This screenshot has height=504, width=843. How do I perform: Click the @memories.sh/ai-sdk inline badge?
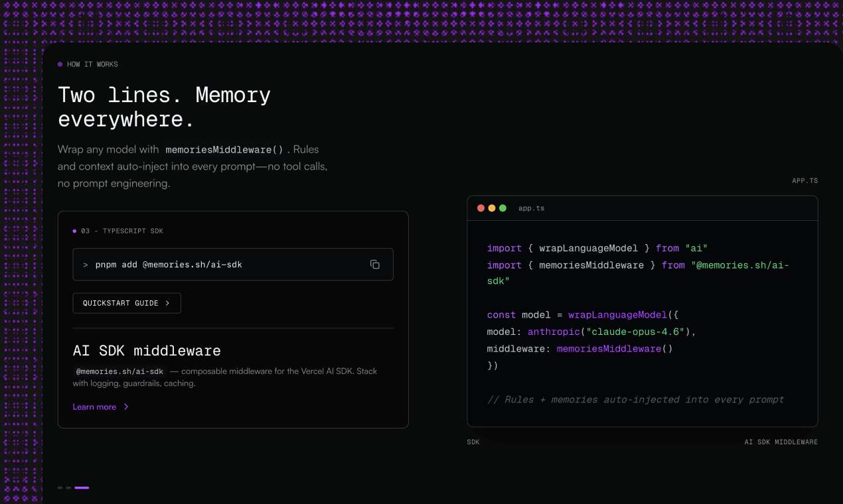click(119, 371)
